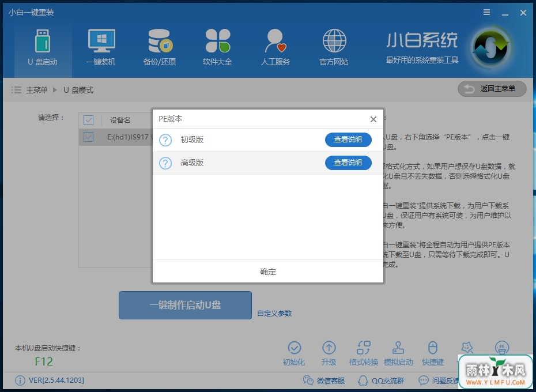Click the 快捷键 mouse icon
This screenshot has width=536, height=392.
[x=433, y=348]
